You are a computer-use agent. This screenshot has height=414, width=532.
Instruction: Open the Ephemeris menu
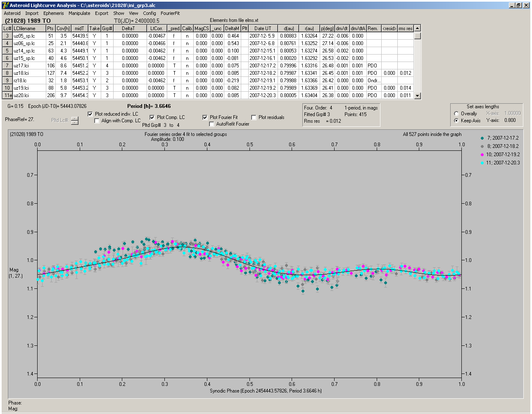(54, 13)
